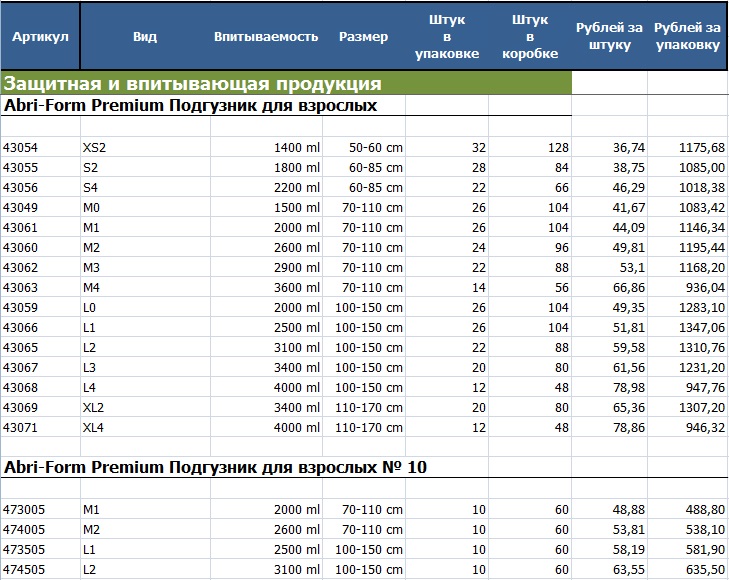Select the Вид column header
Screen dimensions: 729x580
pyautogui.click(x=145, y=37)
